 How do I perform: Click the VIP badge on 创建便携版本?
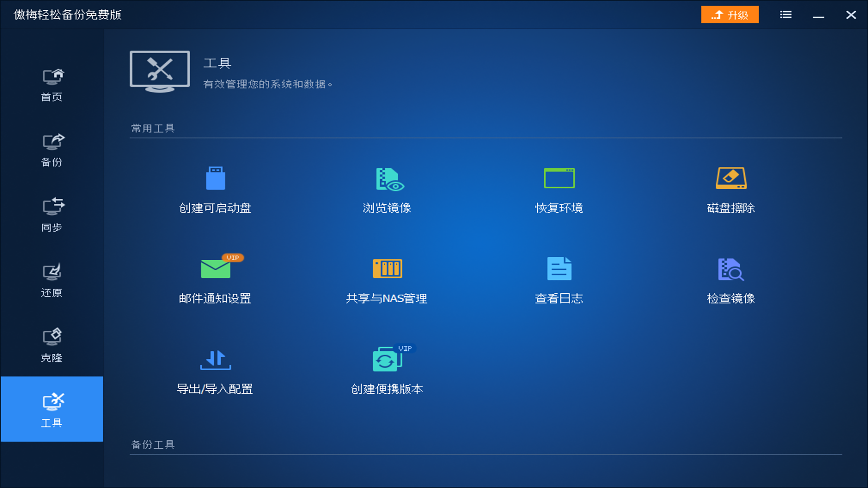tap(405, 348)
